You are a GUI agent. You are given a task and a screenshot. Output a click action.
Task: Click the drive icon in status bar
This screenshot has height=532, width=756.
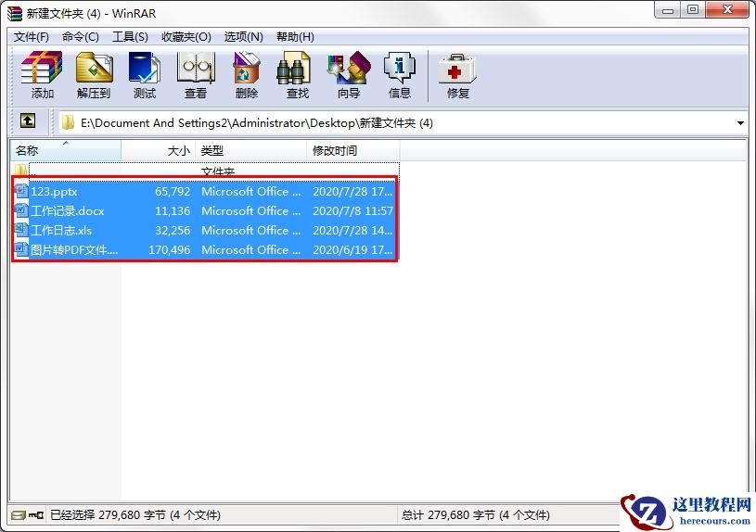[19, 515]
